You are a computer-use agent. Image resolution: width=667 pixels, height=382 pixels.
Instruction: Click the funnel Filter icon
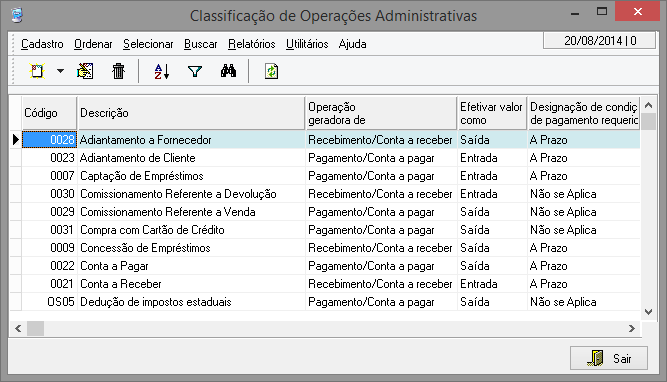[x=195, y=71]
